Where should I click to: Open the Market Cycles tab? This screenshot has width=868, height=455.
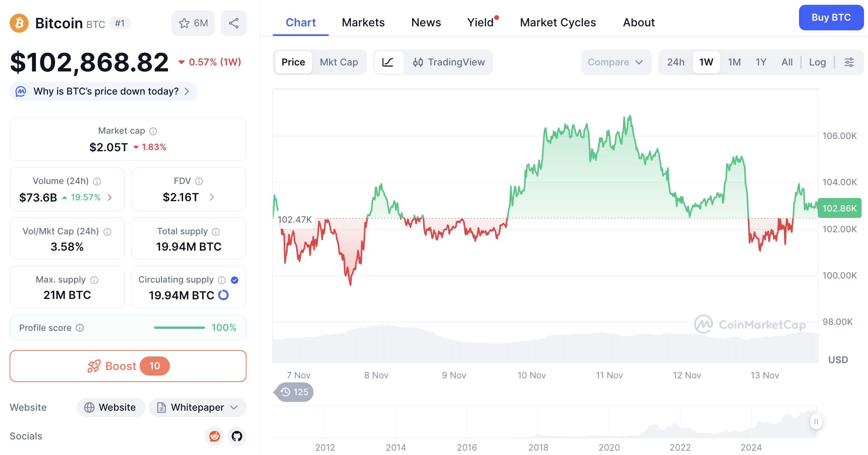click(557, 22)
